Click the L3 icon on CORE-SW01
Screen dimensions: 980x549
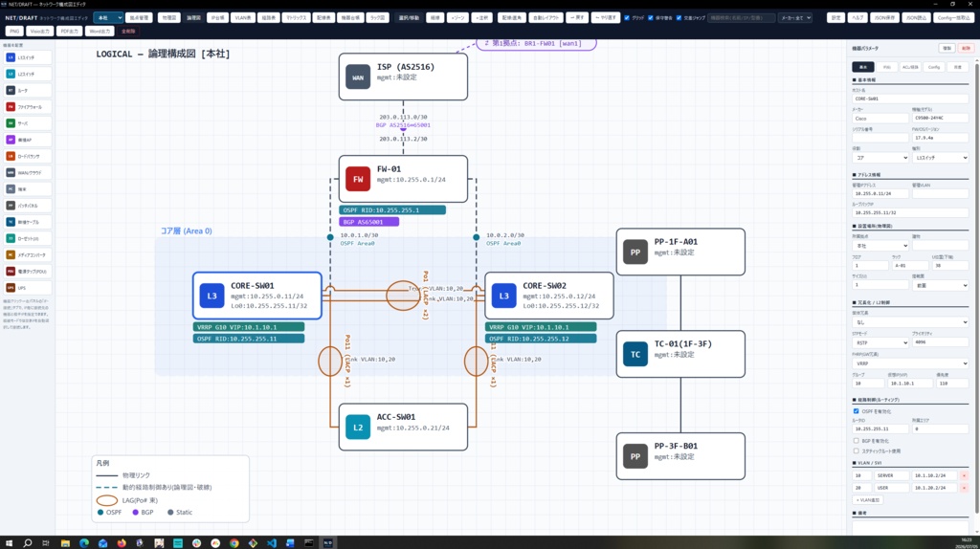pyautogui.click(x=212, y=296)
